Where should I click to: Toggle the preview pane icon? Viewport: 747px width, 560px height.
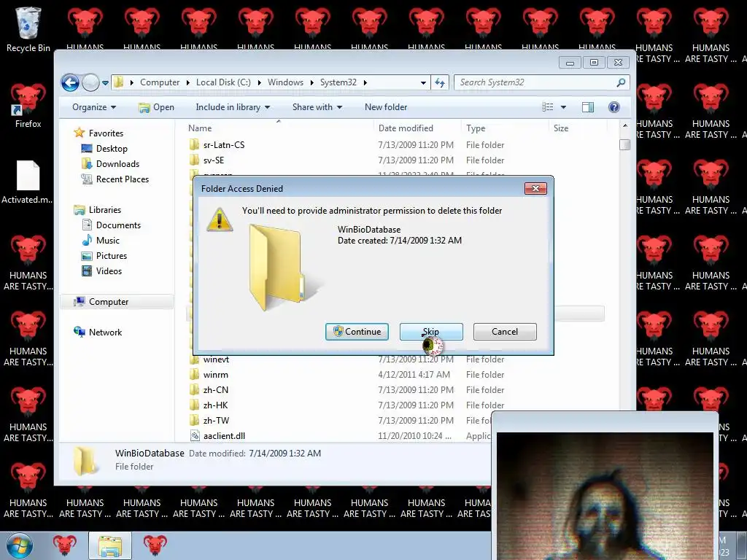(588, 107)
